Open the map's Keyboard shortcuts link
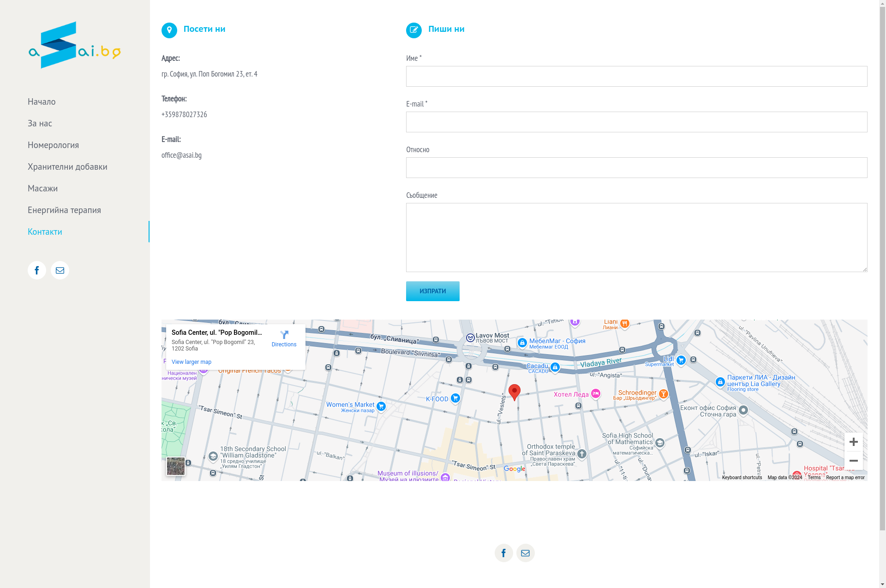Image resolution: width=886 pixels, height=588 pixels. click(742, 478)
